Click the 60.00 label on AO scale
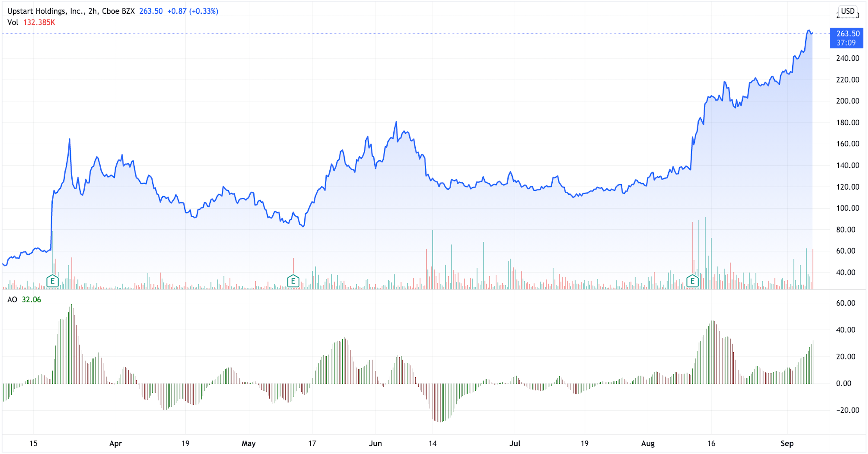Viewport: 868px width, 454px height. click(x=845, y=303)
